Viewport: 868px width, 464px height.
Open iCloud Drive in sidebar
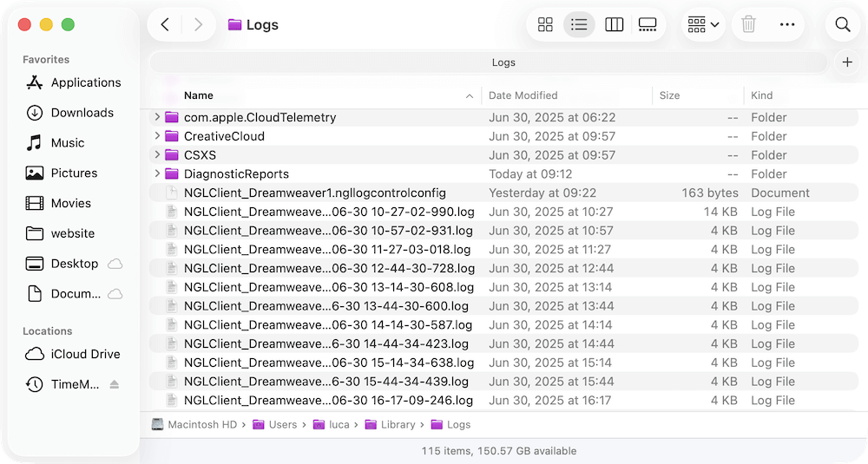coord(74,354)
